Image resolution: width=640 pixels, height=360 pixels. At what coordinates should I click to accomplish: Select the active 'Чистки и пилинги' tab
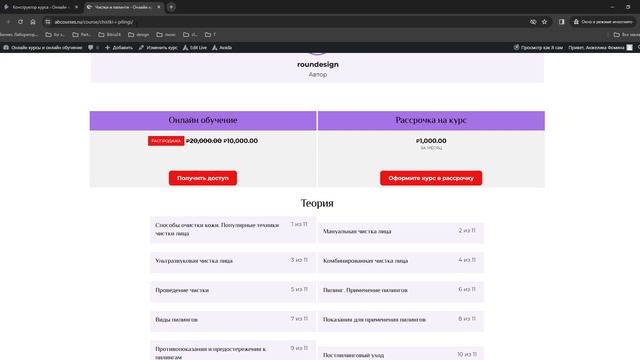(124, 7)
